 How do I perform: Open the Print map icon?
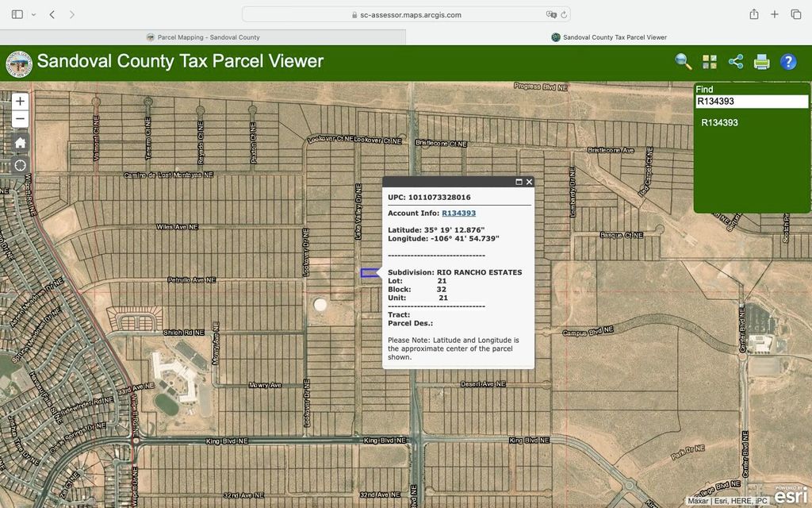click(x=761, y=60)
